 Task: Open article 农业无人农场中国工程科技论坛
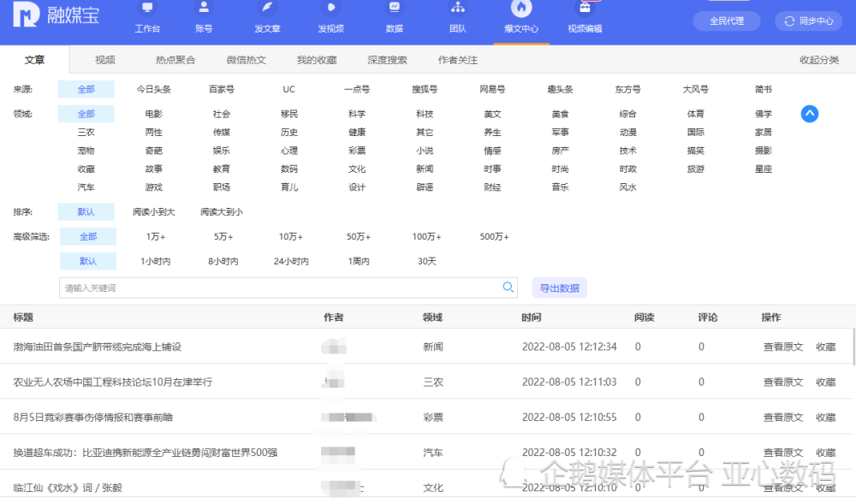coord(112,382)
